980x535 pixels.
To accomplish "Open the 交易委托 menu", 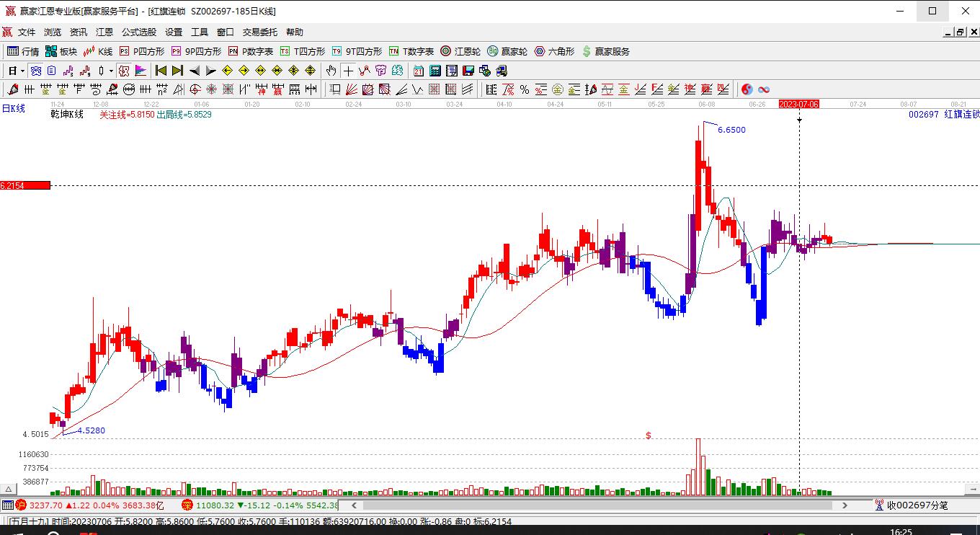I will [x=260, y=32].
